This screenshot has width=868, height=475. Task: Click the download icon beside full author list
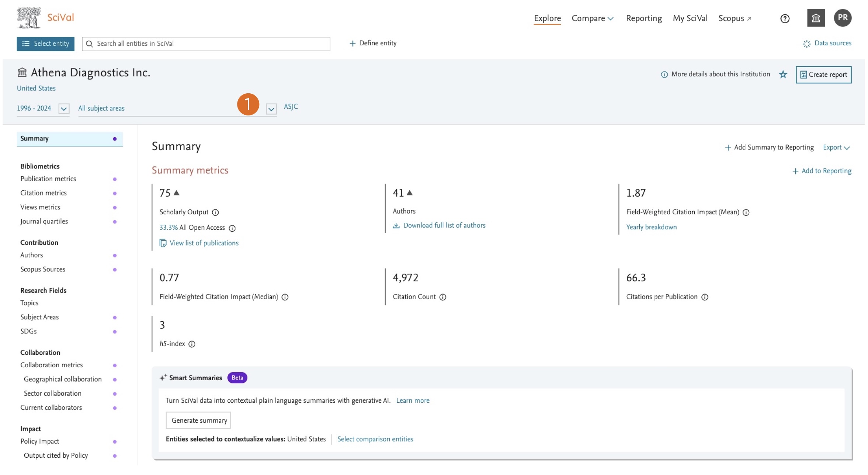click(396, 225)
